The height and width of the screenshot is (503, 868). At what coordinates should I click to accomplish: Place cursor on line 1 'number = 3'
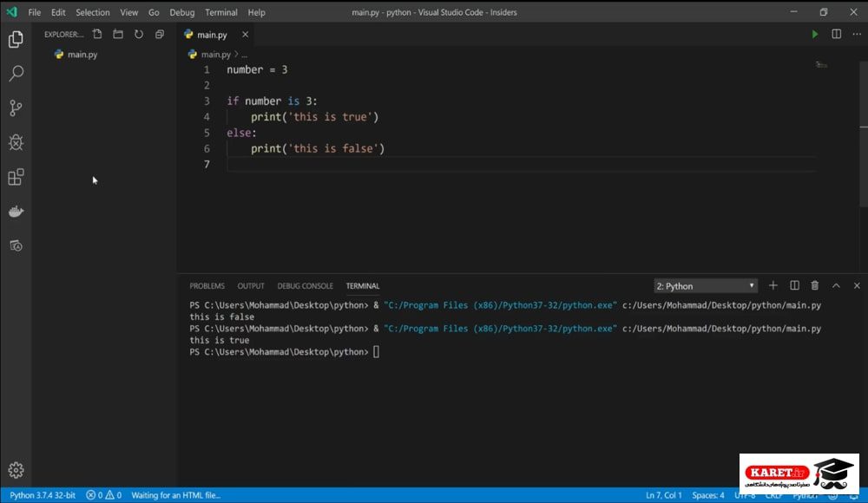click(x=257, y=69)
